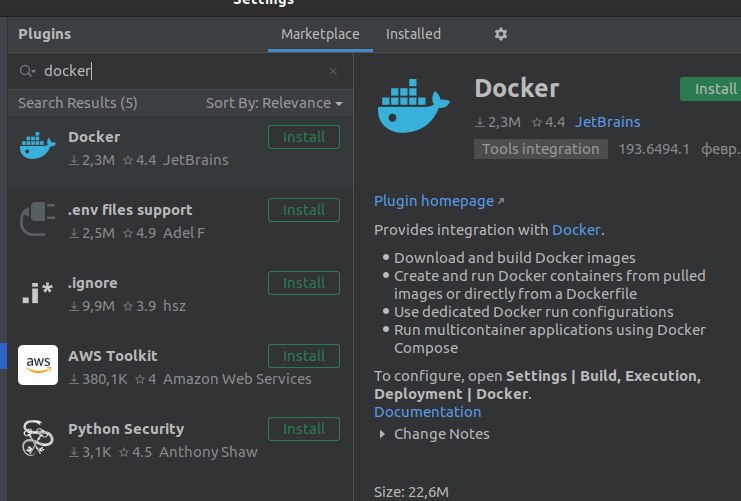Image resolution: width=741 pixels, height=501 pixels.
Task: Click the Anthony Shaw author text
Action: (208, 452)
